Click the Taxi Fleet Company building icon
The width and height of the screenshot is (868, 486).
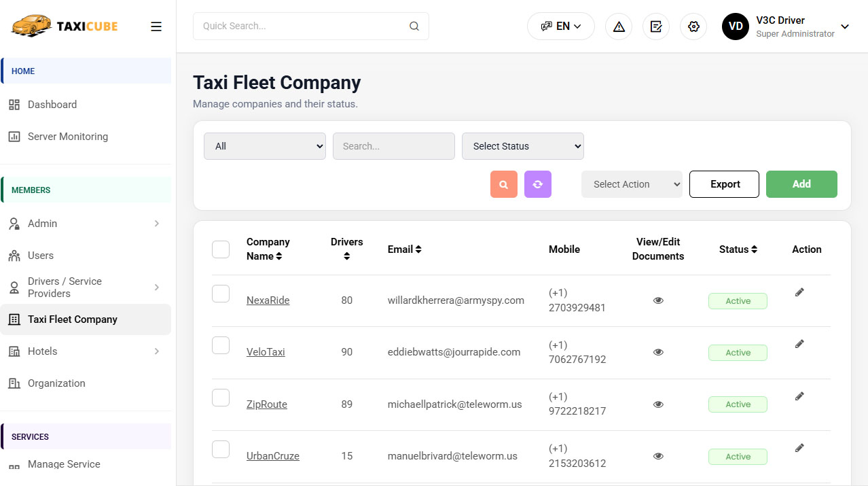coord(14,319)
